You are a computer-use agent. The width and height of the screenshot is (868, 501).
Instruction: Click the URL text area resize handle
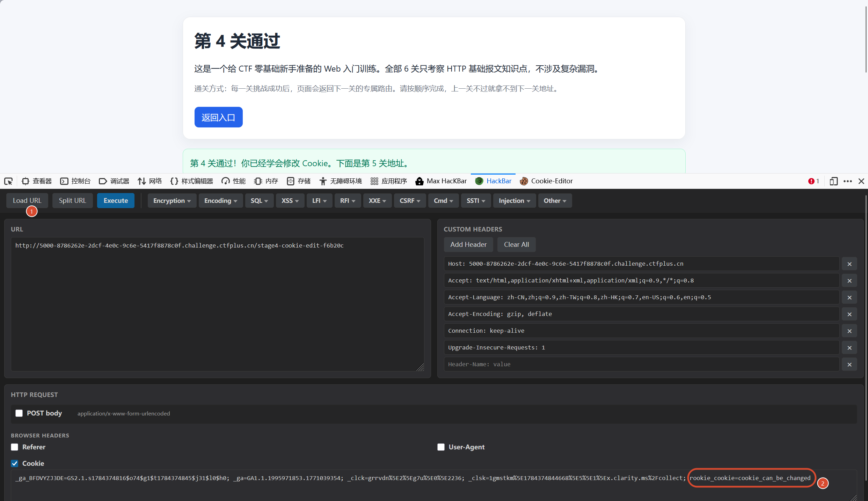(420, 367)
